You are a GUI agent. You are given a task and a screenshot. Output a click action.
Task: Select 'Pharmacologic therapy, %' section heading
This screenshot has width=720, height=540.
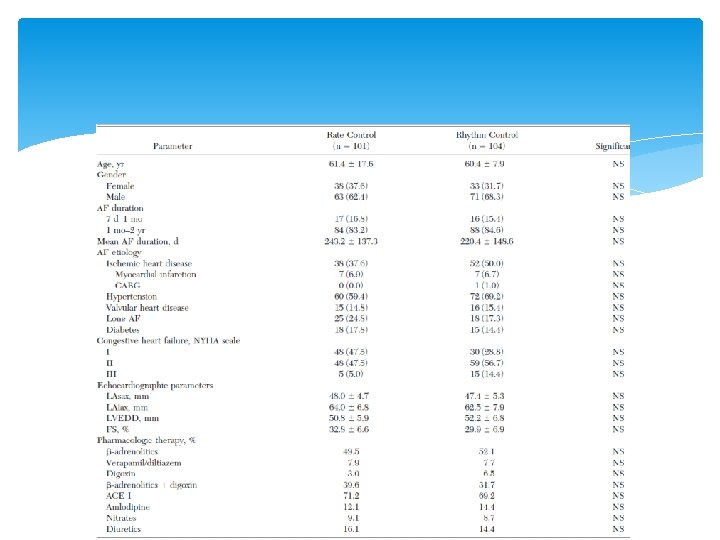[x=146, y=440]
